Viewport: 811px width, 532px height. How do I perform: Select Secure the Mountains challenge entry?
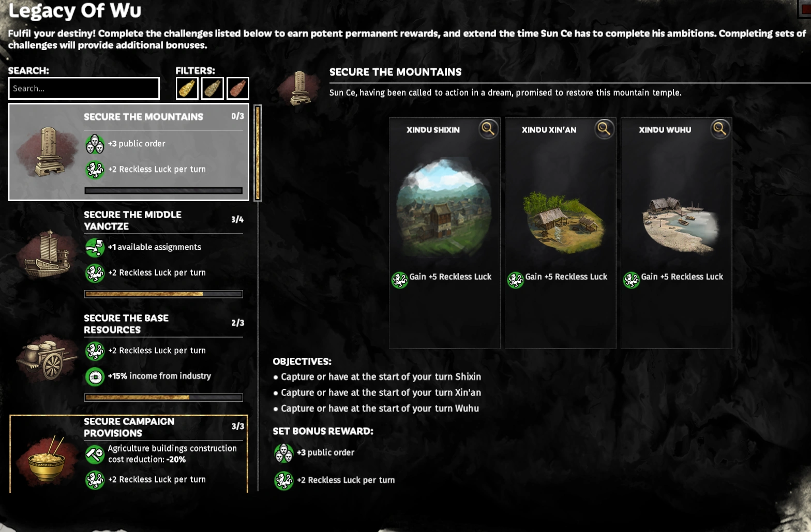tap(129, 152)
